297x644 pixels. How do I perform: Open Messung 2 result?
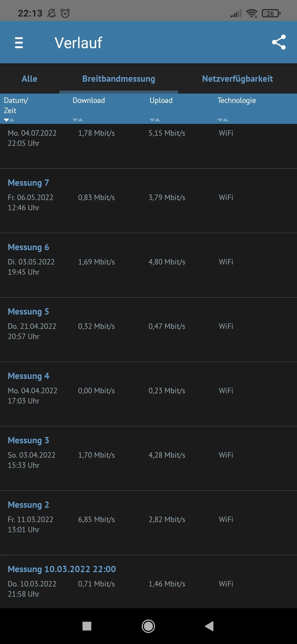point(29,505)
